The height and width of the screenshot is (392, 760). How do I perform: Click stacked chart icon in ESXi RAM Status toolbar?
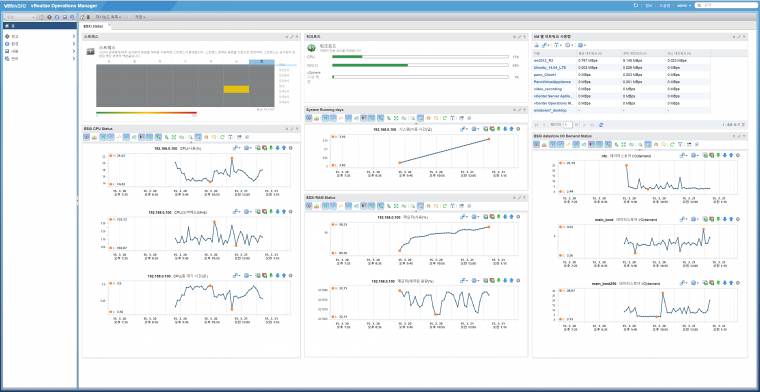(317, 206)
